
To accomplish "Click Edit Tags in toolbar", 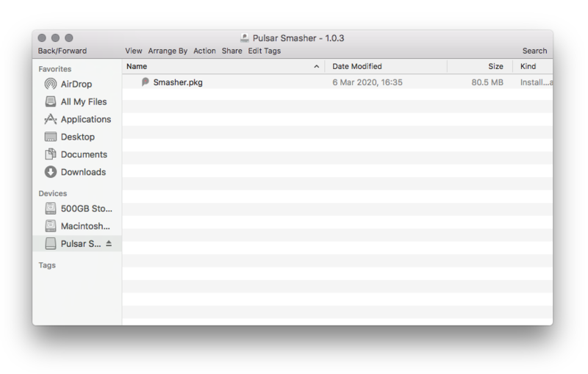I will click(x=265, y=51).
